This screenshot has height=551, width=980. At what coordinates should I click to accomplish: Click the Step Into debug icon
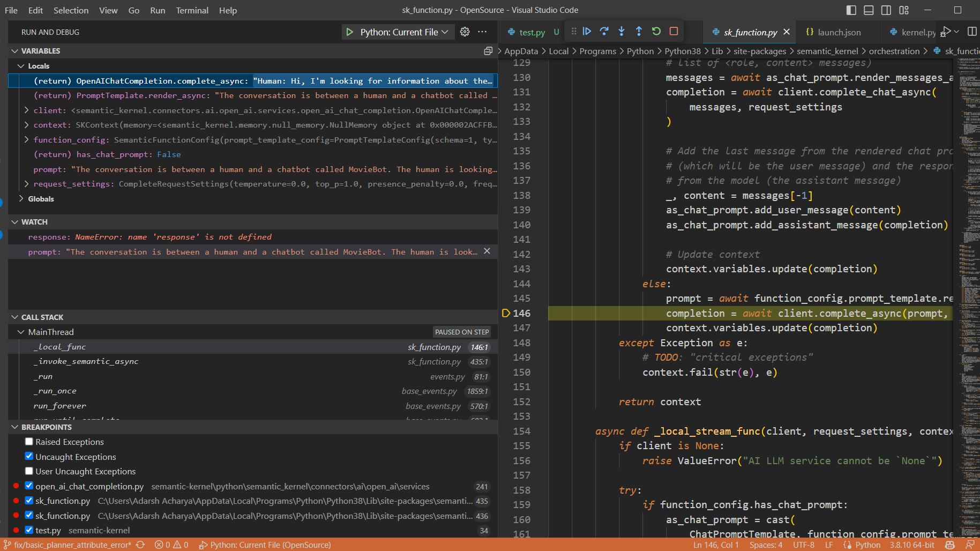[x=622, y=31]
